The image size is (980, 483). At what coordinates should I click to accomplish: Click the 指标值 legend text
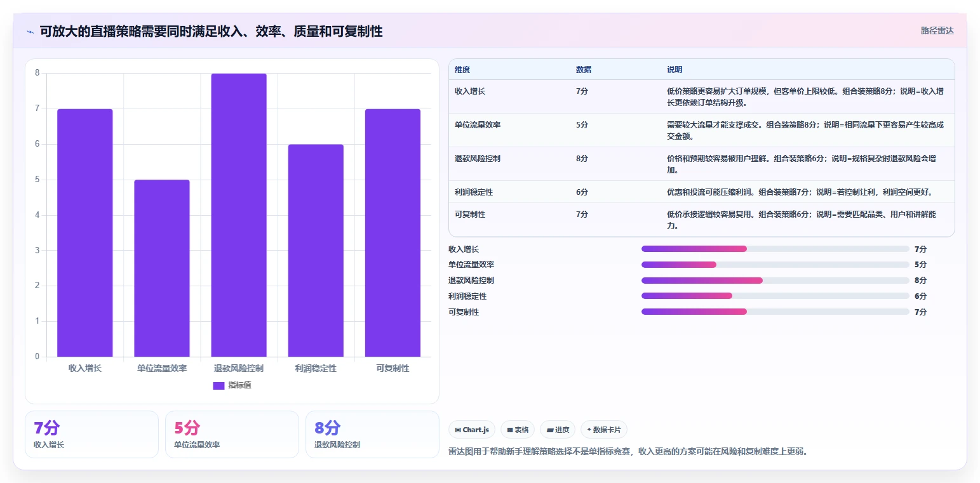coord(240,386)
